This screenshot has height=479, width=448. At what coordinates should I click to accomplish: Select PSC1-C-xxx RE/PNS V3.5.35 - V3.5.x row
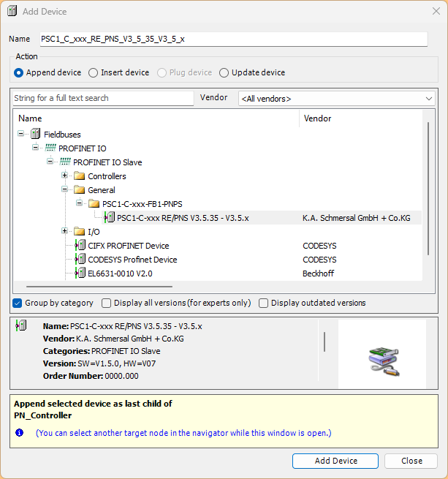[262, 218]
